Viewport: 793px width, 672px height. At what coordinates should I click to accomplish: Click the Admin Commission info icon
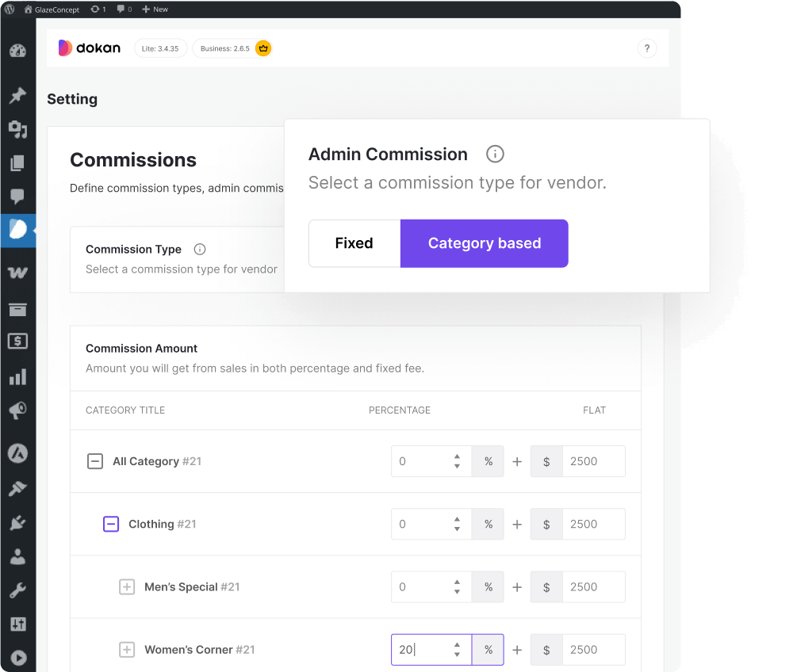point(495,155)
